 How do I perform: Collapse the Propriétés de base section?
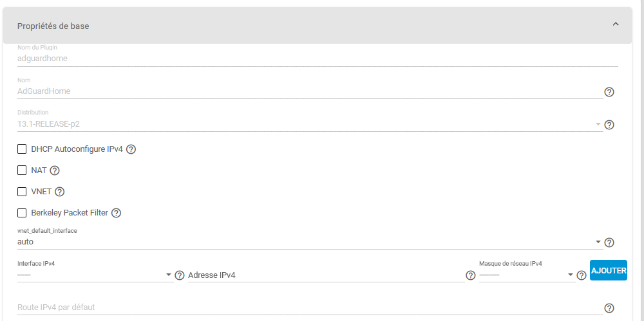615,24
